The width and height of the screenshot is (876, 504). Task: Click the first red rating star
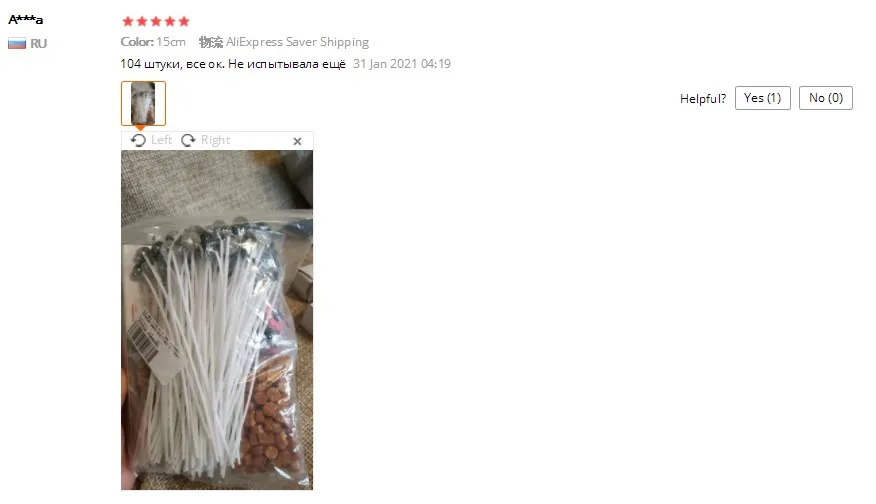pos(128,21)
